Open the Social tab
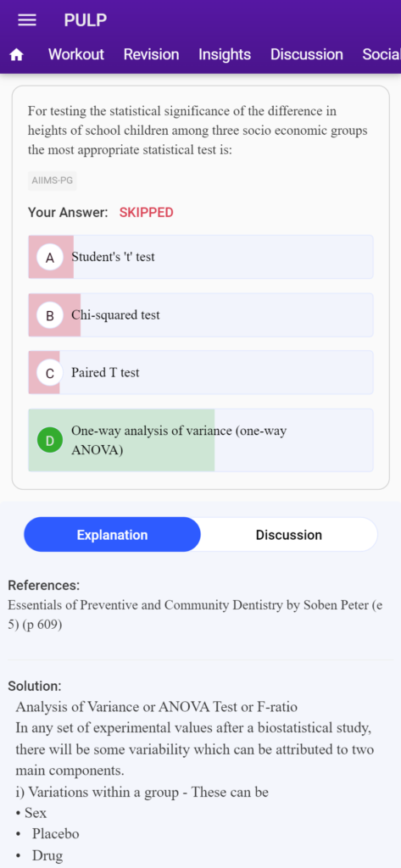The height and width of the screenshot is (868, 401). click(x=381, y=54)
